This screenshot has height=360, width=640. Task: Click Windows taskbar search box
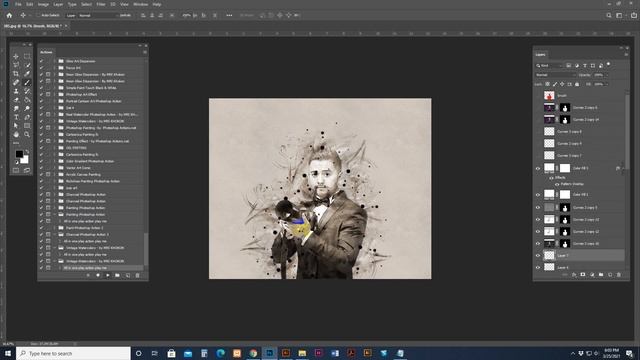73,353
